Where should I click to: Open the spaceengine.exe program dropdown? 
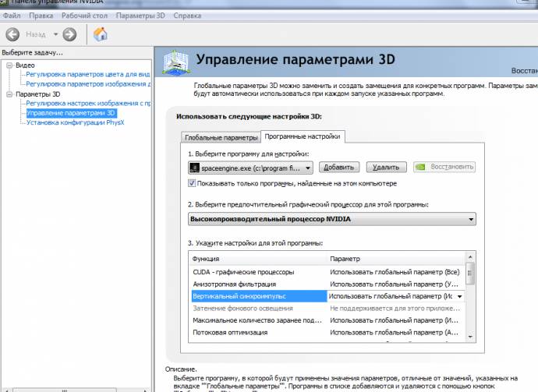coord(250,168)
